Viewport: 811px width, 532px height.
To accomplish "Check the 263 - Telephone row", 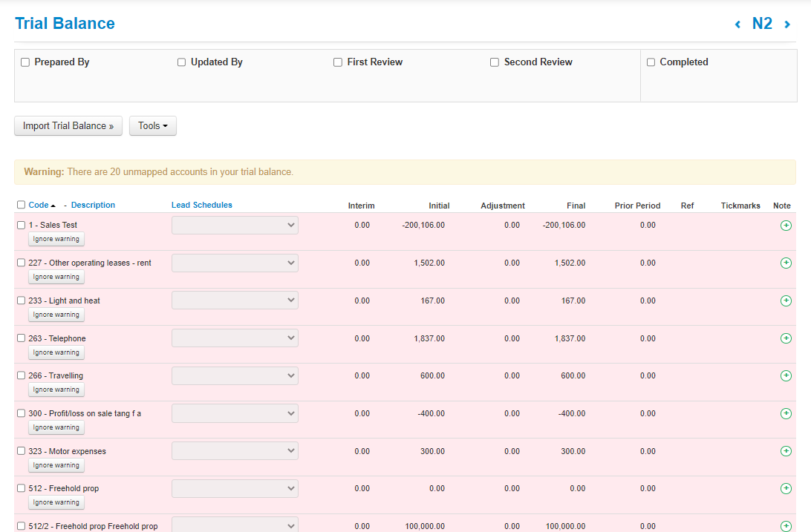I will tap(22, 338).
